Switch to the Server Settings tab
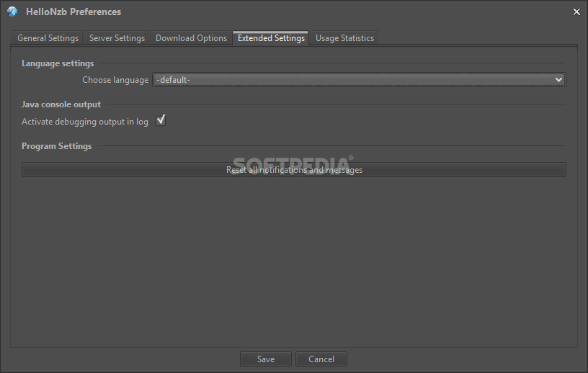 [117, 38]
